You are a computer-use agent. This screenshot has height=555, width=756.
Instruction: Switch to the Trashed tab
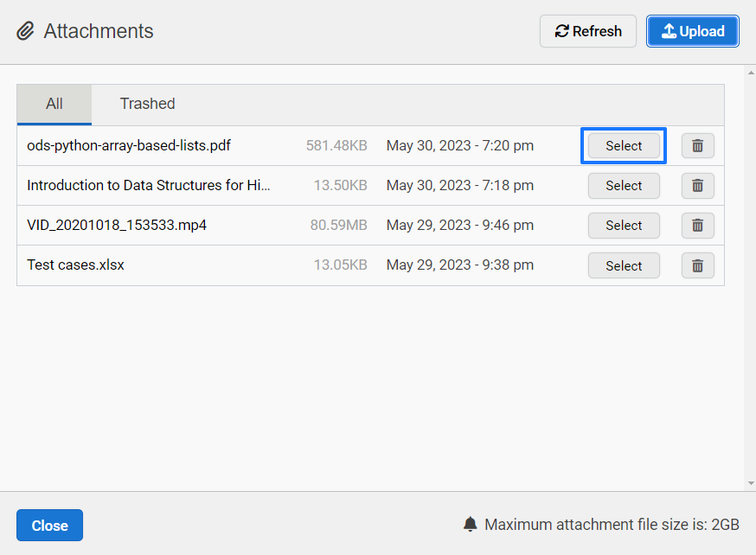click(148, 104)
